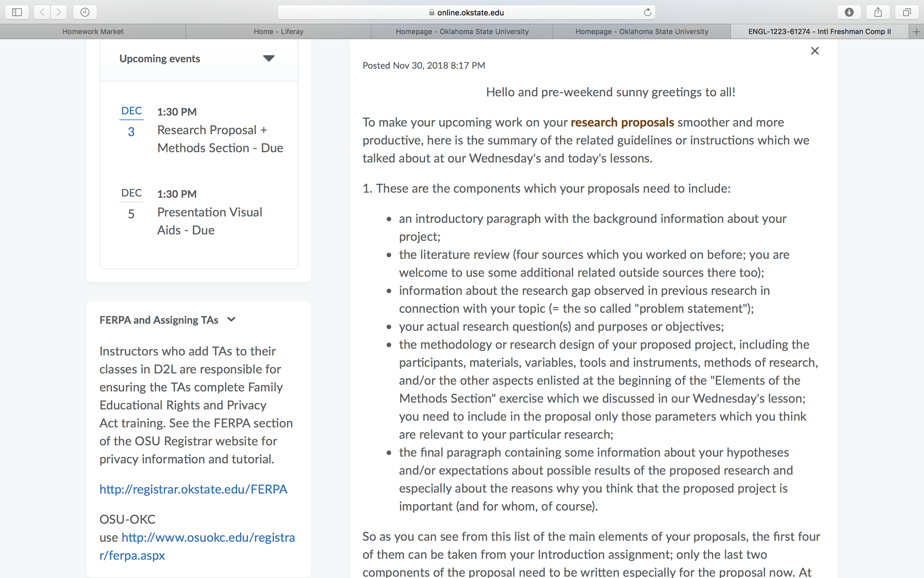924x578 pixels.
Task: Add a new browser tab
Action: 916,32
